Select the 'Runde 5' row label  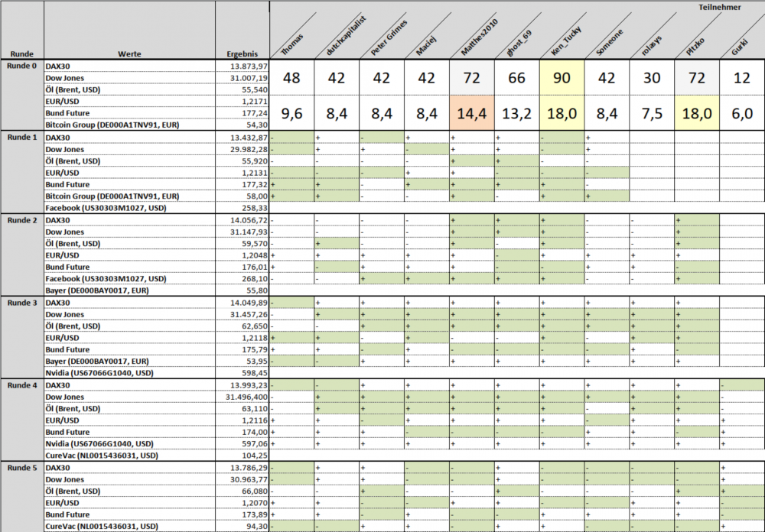click(x=22, y=467)
